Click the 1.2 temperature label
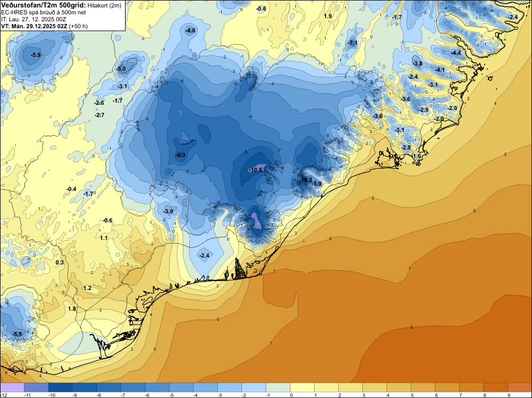This screenshot has height=398, width=532. [88, 288]
